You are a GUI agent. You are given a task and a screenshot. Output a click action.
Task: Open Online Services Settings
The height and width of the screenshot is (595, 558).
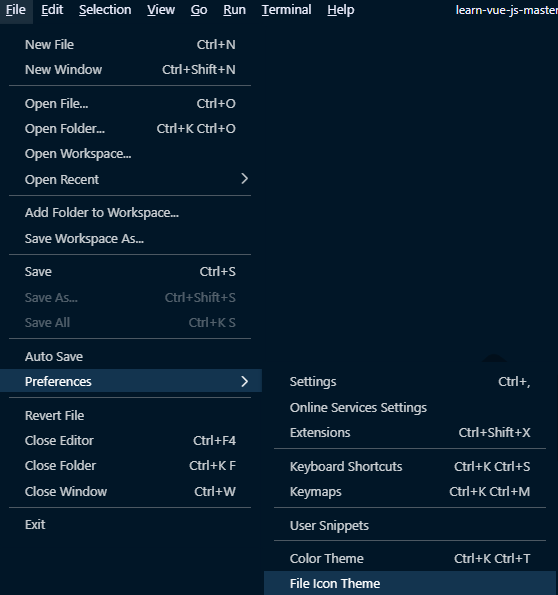(x=410, y=408)
